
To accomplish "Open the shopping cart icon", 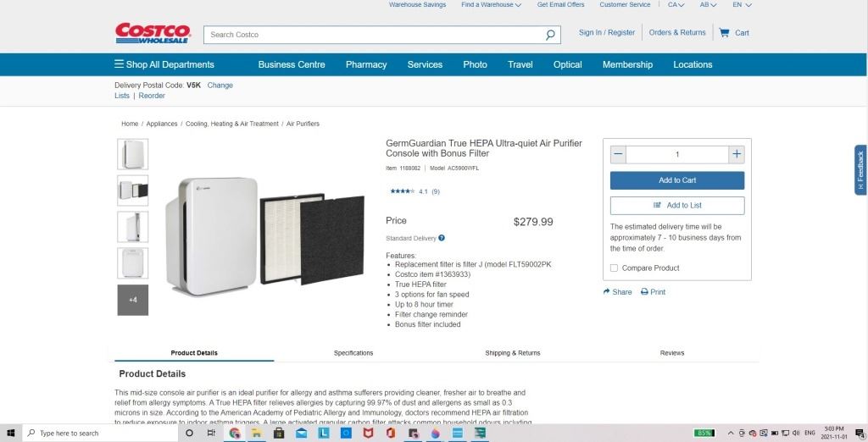I will [x=724, y=33].
